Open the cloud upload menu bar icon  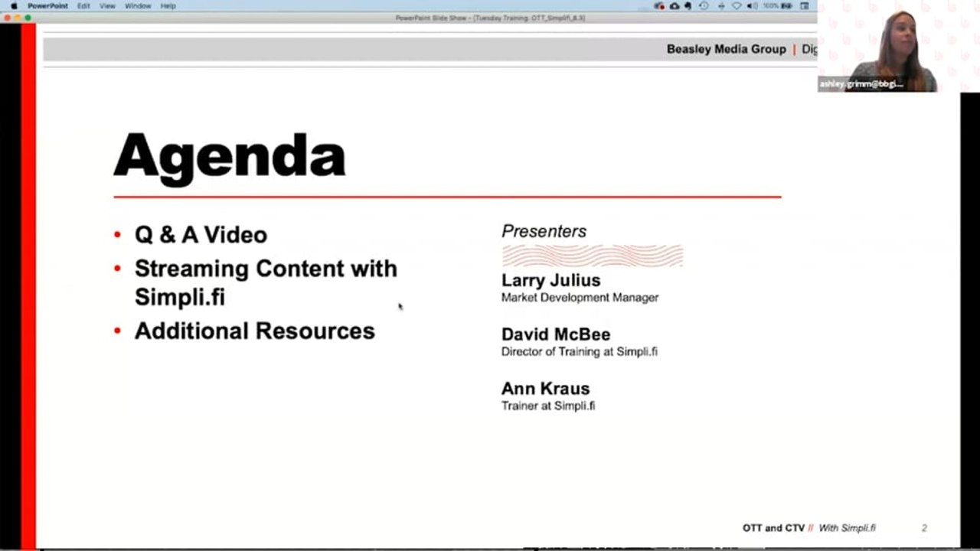coord(674,5)
